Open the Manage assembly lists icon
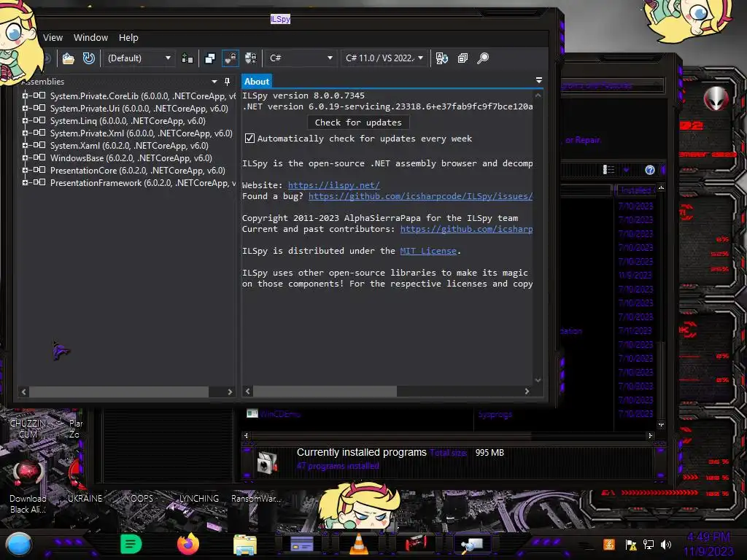This screenshot has width=747, height=560. pyautogui.click(x=187, y=58)
